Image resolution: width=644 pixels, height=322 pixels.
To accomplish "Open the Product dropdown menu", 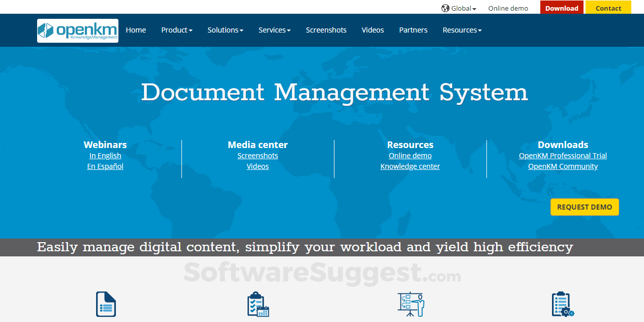I will 176,30.
